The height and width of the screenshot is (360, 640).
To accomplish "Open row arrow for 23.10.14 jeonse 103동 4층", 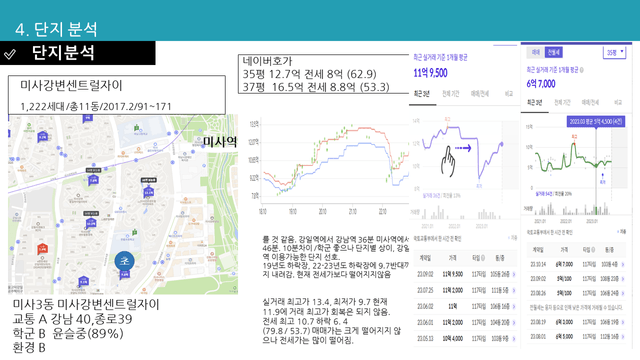I will (x=623, y=265).
